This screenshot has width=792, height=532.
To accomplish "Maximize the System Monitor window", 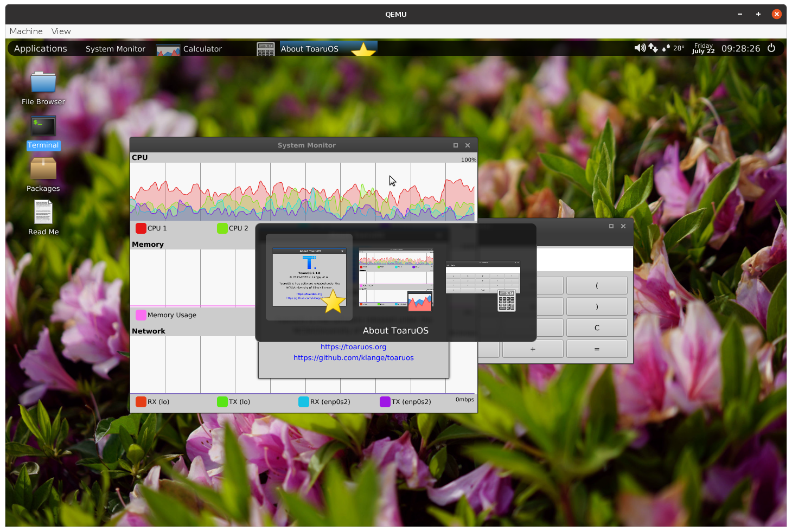I will pos(456,145).
